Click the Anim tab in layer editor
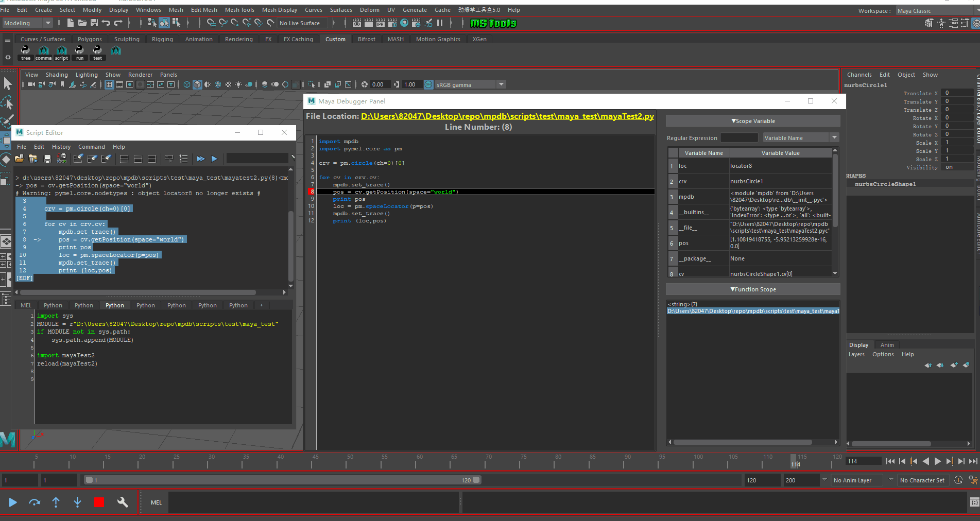 [x=887, y=345]
